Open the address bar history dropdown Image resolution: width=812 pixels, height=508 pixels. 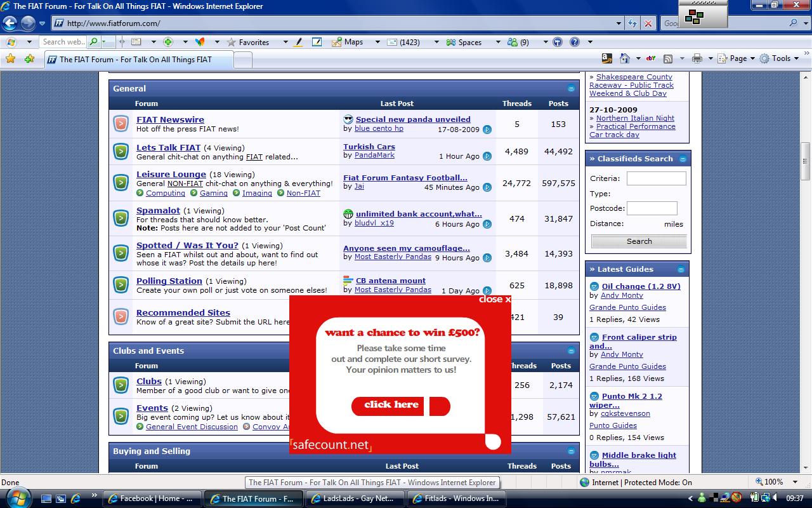tap(619, 23)
